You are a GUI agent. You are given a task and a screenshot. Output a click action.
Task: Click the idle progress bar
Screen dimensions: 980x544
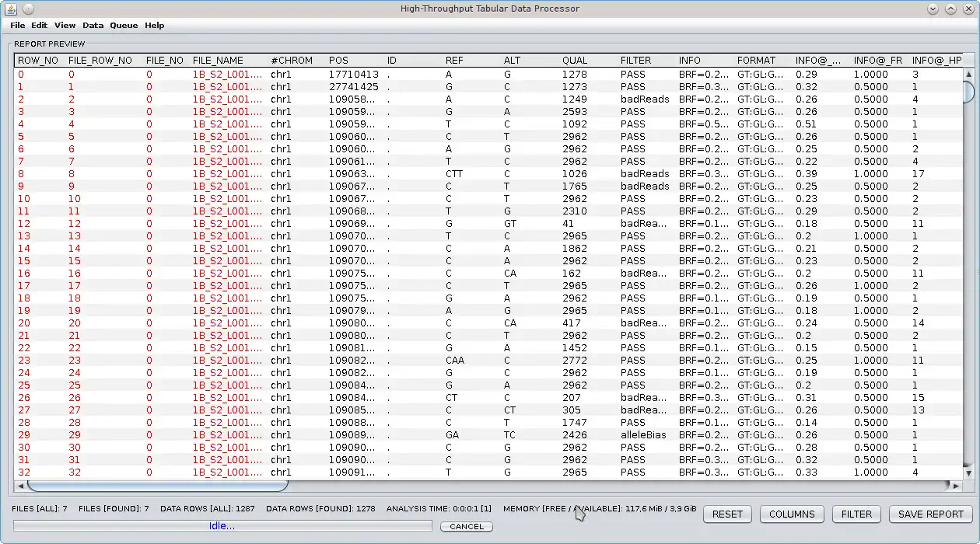pos(222,526)
